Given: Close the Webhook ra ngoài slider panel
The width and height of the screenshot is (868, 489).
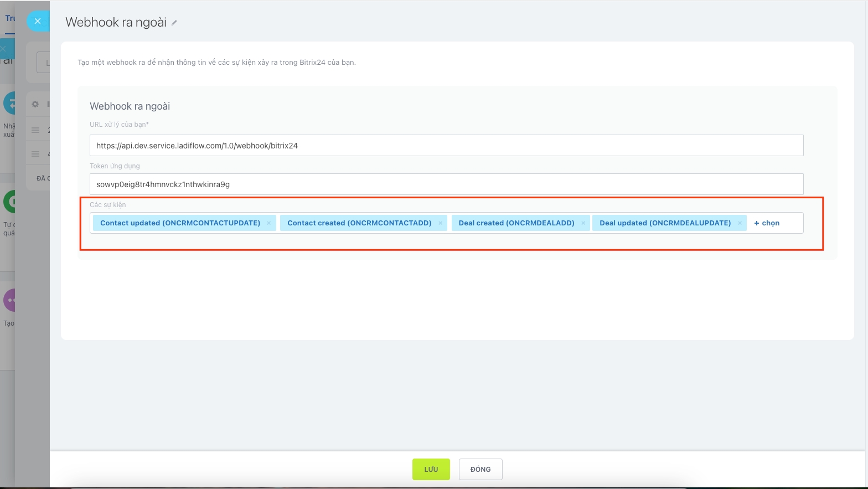Looking at the screenshot, I should [38, 21].
